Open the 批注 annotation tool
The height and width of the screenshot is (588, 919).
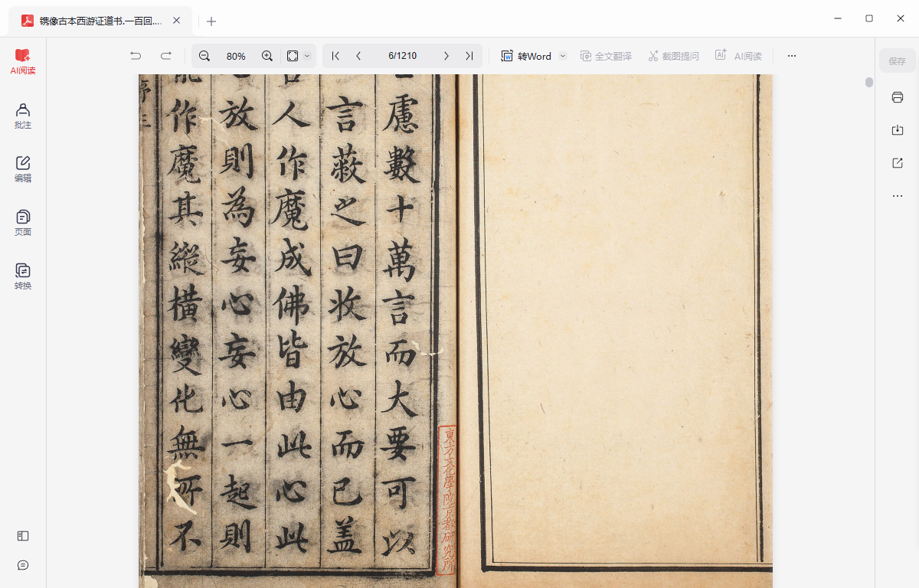[23, 116]
